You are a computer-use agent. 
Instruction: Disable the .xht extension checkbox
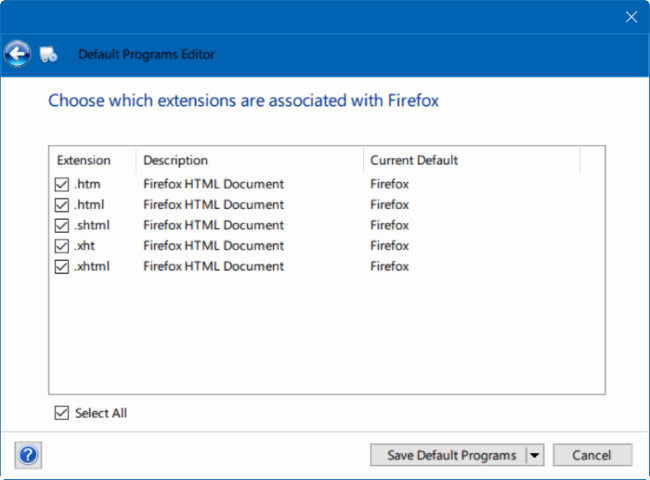[x=63, y=246]
